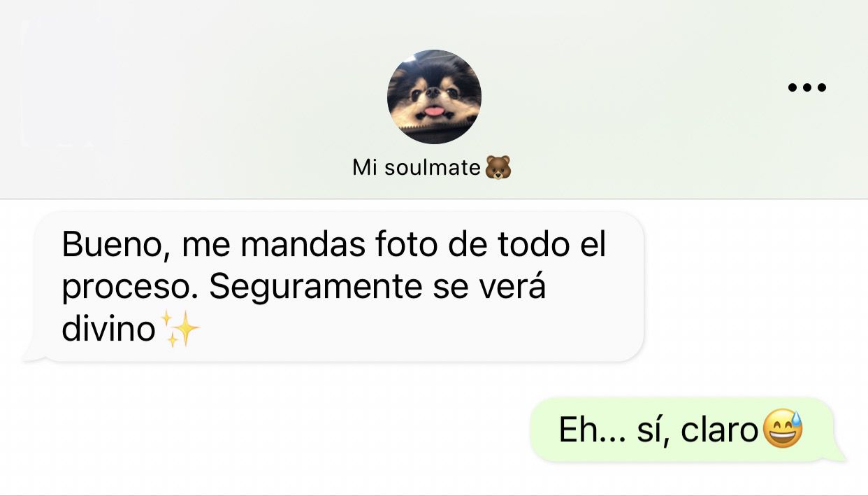Open contact info via 'Mi soulmate' name

pos(417,168)
